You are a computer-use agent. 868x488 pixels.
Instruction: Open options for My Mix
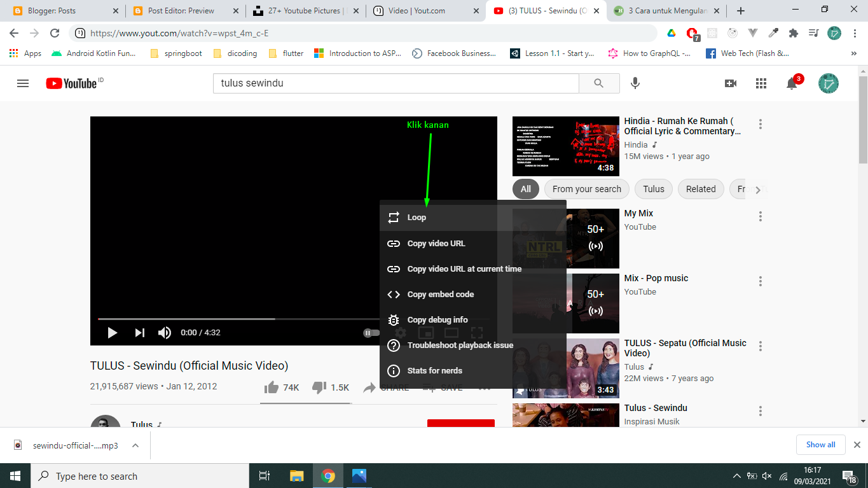point(760,216)
